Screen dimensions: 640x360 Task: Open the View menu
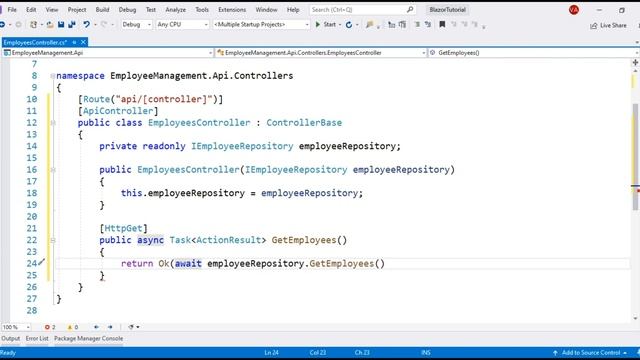52,9
